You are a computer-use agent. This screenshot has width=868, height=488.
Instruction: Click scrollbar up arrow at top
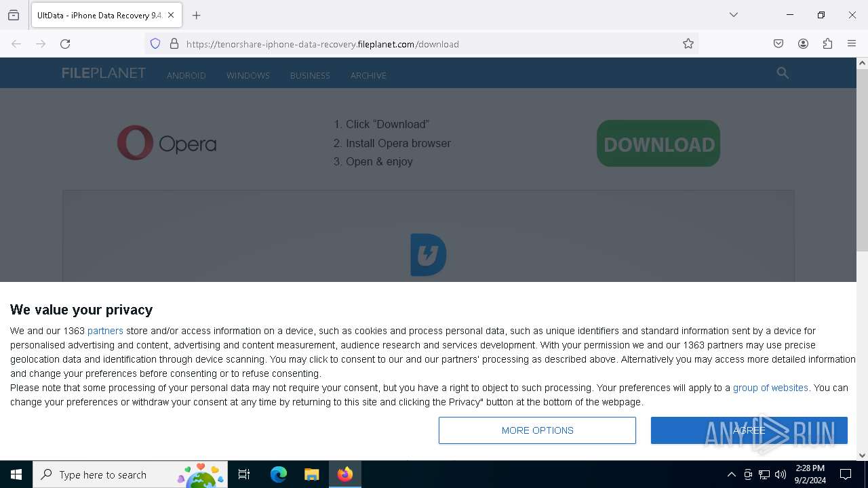coord(862,63)
